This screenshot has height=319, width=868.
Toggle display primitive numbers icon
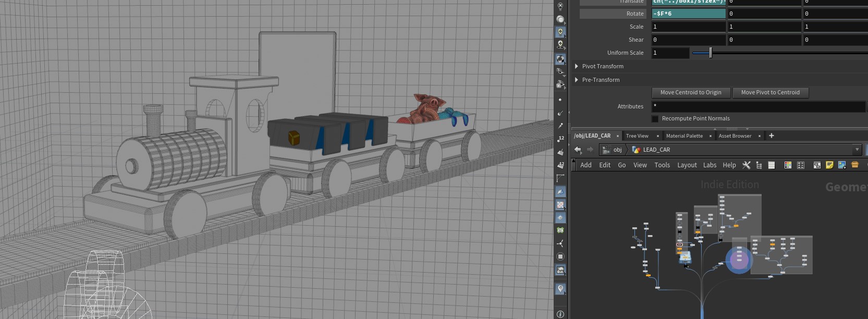click(560, 165)
